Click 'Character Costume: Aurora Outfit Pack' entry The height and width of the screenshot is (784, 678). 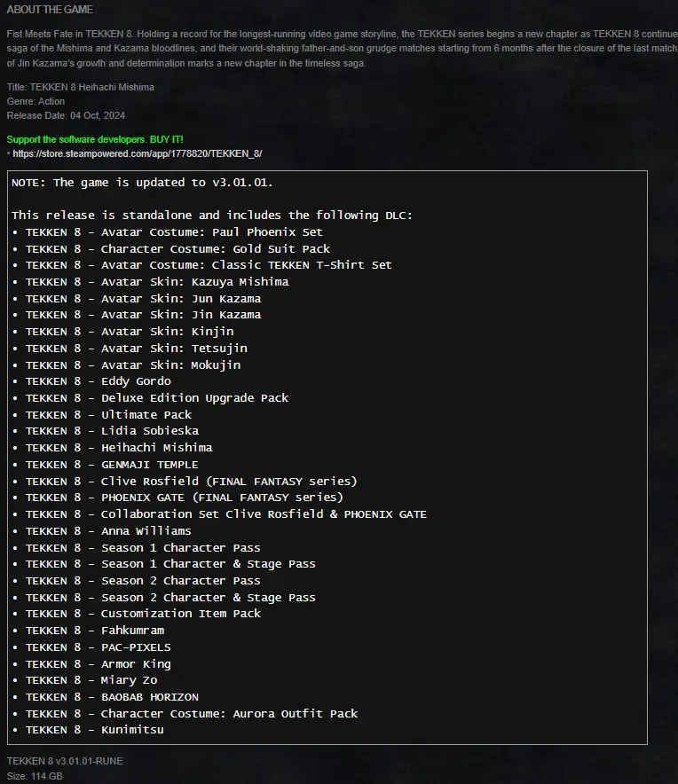(x=192, y=714)
